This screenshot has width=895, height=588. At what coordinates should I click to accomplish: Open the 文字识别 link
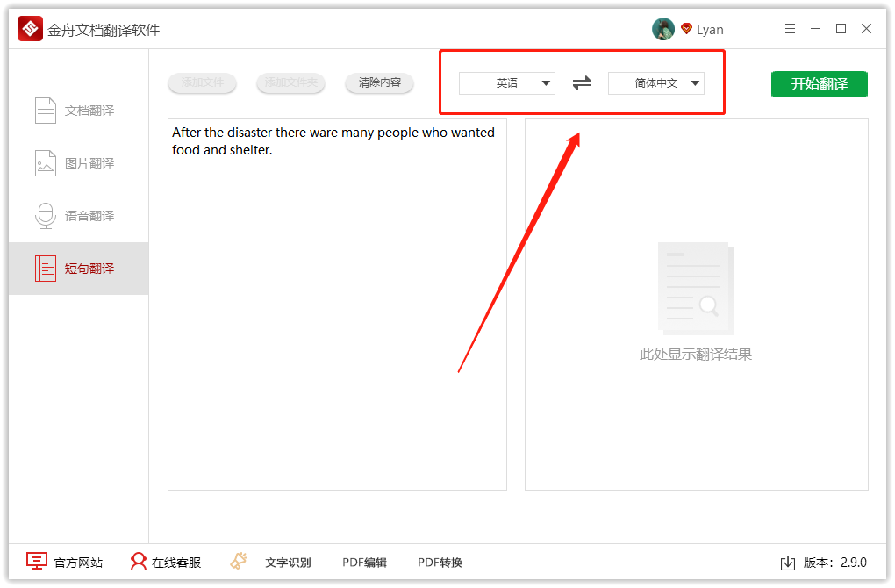pyautogui.click(x=288, y=563)
